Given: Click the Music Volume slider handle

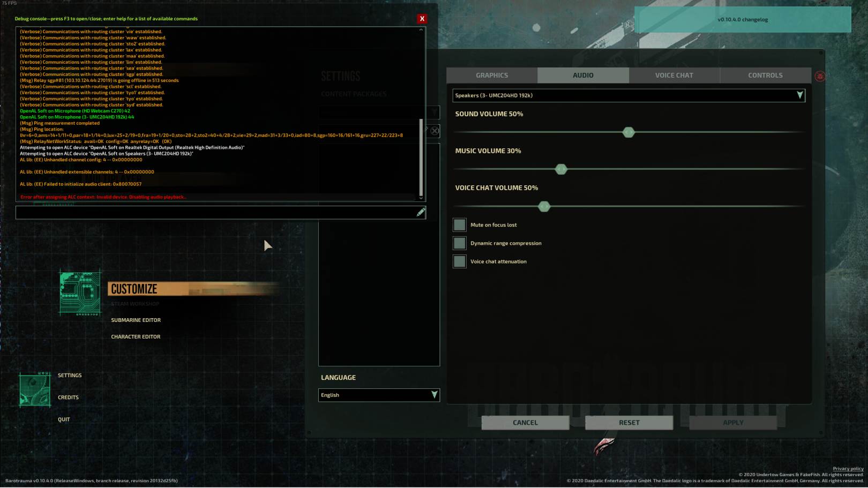Looking at the screenshot, I should [561, 169].
